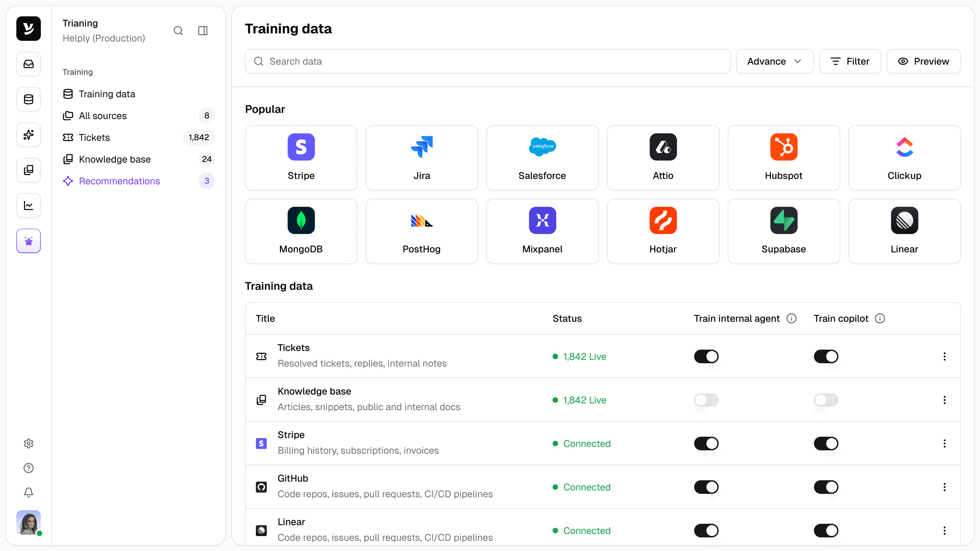This screenshot has height=551, width=980.
Task: Go to Tickets in sidebar
Action: (139, 137)
